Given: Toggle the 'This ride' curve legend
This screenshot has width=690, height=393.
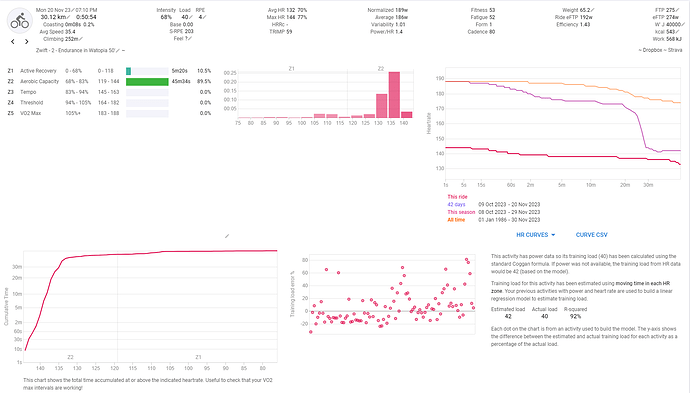Looking at the screenshot, I should click(457, 197).
